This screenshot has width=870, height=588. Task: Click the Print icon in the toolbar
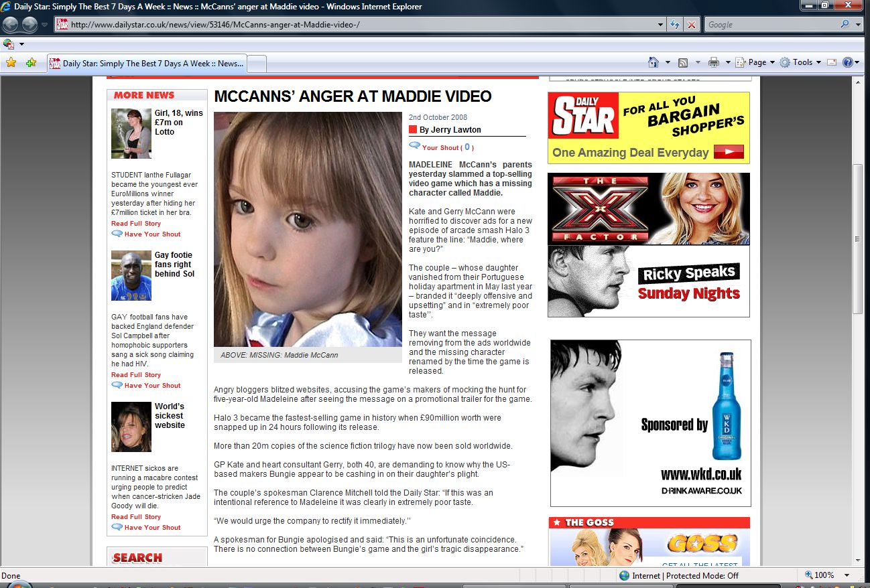714,62
